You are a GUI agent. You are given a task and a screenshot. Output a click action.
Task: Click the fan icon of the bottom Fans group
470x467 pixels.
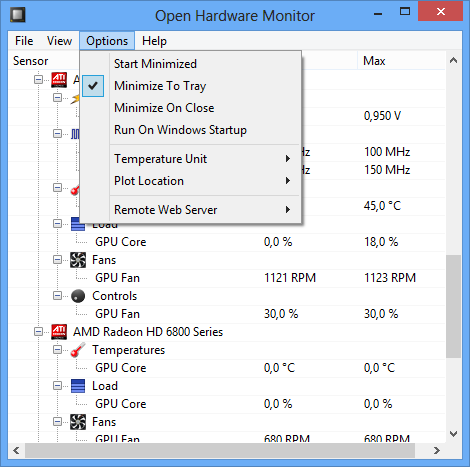click(x=78, y=422)
